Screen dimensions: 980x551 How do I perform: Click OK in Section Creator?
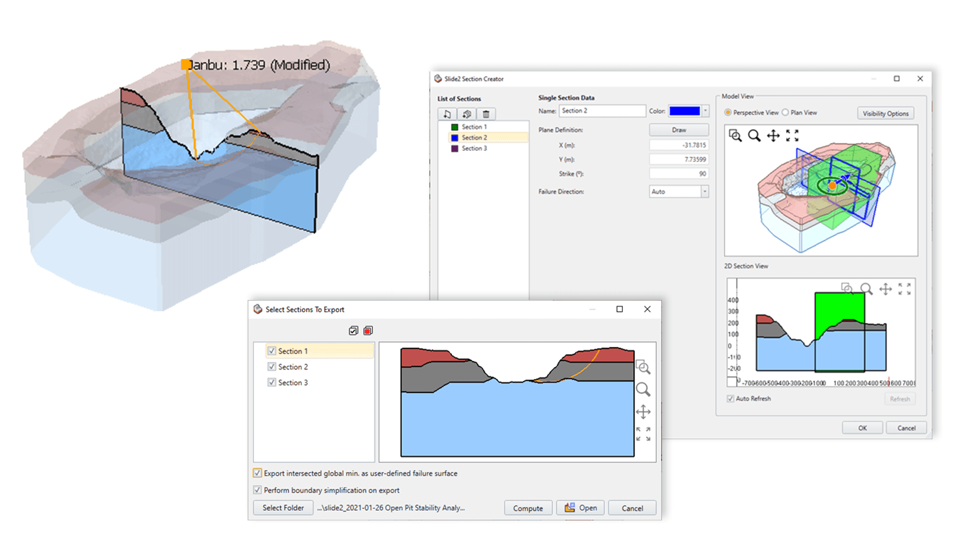863,429
